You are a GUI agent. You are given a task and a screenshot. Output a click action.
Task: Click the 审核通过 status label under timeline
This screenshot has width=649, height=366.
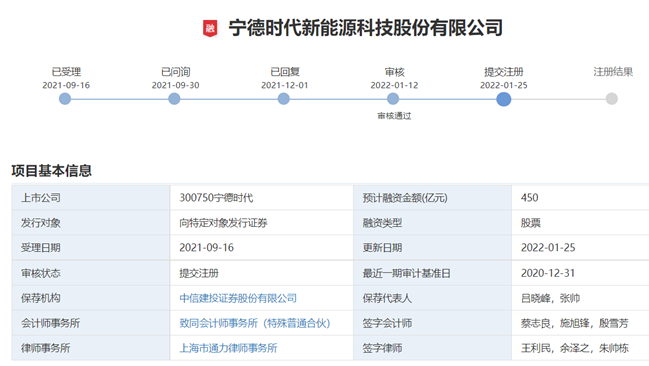click(x=394, y=116)
